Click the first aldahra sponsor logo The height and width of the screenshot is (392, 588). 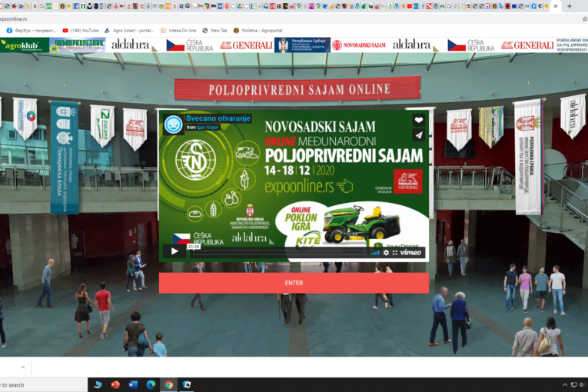point(134,45)
